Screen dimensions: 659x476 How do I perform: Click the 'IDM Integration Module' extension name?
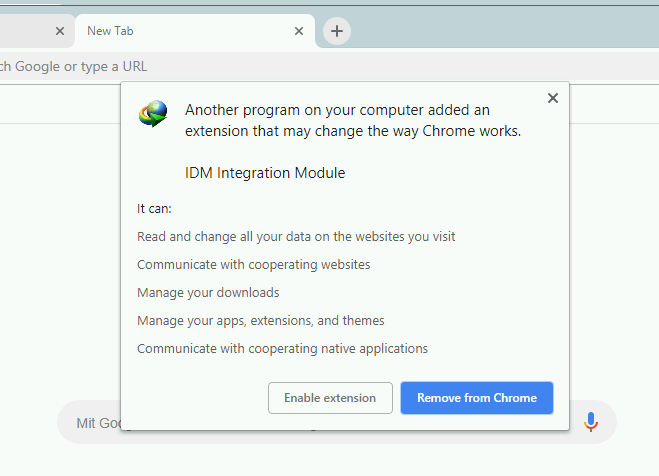[265, 173]
